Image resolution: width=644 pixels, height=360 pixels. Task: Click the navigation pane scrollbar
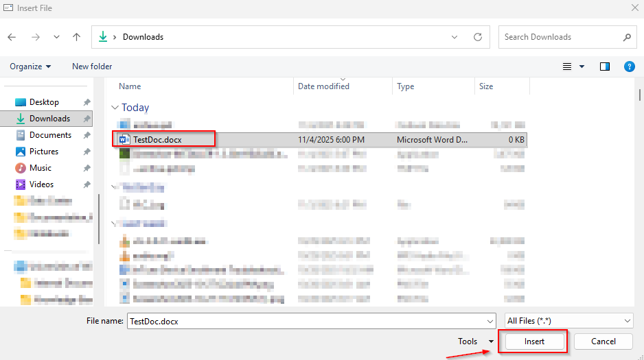[x=99, y=219]
